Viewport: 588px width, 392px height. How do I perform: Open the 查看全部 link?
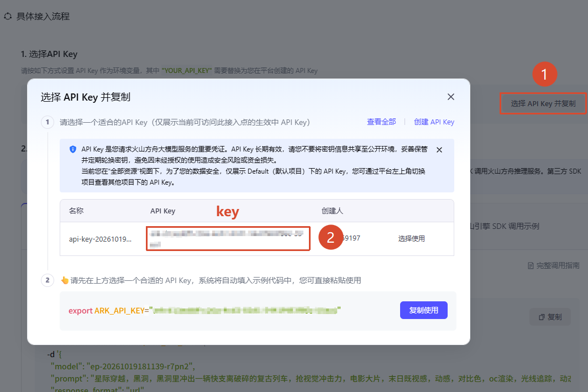pos(381,122)
